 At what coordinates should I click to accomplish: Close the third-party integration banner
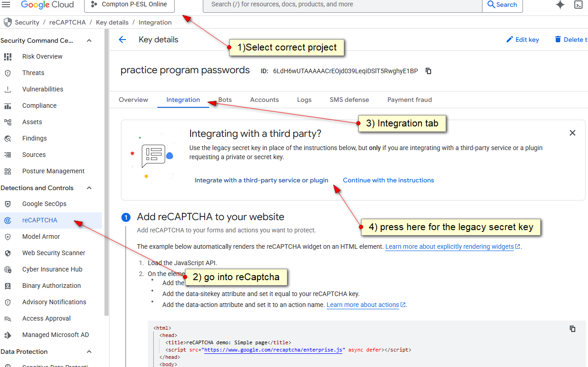tap(573, 133)
